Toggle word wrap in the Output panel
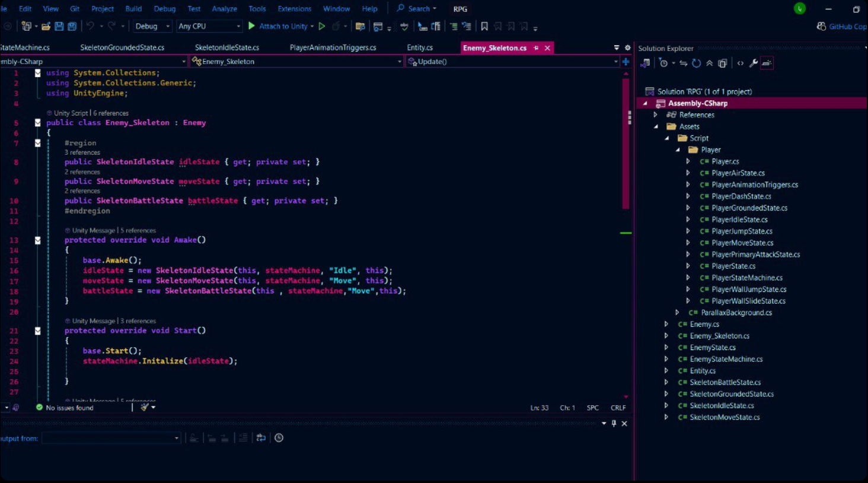Viewport: 868px width, 483px height. [x=261, y=438]
